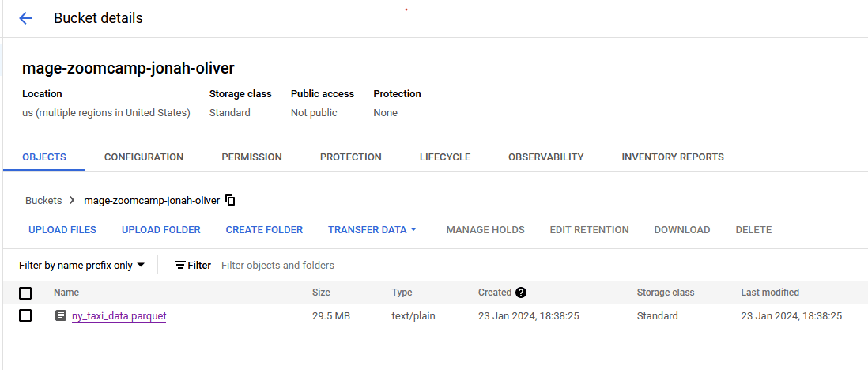The image size is (868, 370).
Task: Tick the select-all checkbox in table header
Action: [25, 293]
